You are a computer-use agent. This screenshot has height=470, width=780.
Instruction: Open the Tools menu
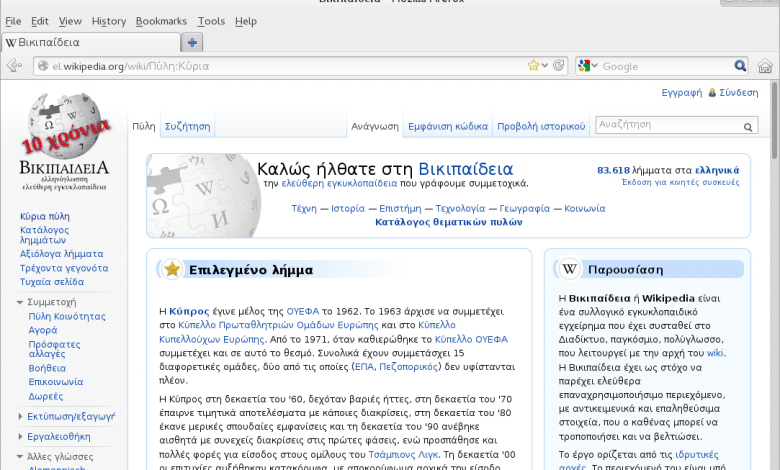[x=211, y=21]
